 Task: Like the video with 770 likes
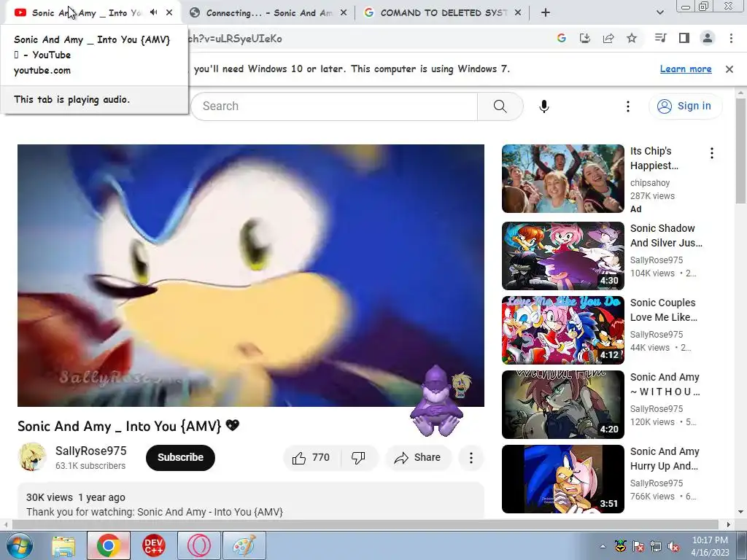point(312,458)
